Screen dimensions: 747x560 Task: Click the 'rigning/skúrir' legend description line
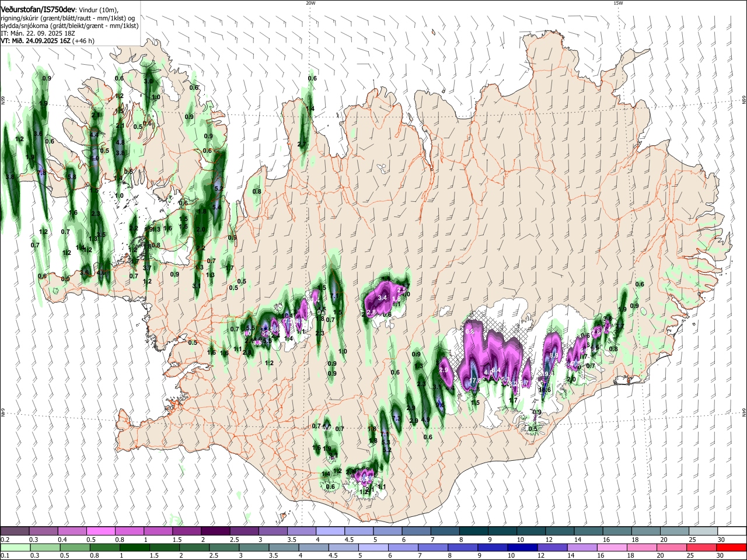coord(68,18)
